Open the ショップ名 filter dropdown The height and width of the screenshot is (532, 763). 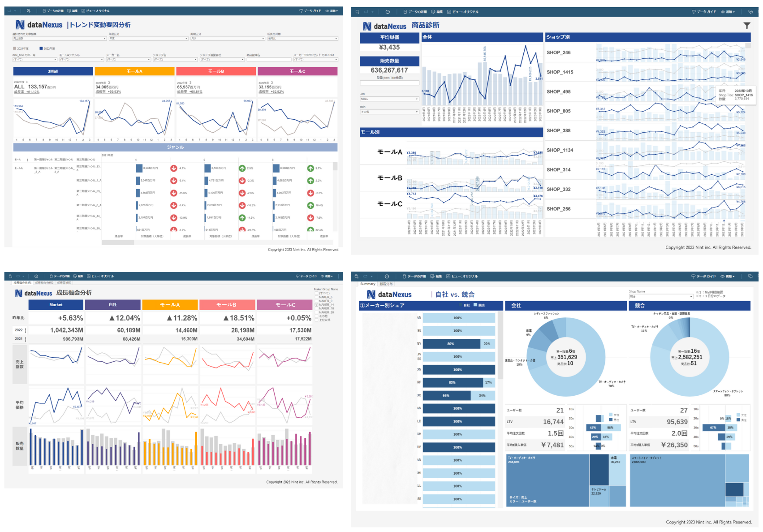point(175,59)
